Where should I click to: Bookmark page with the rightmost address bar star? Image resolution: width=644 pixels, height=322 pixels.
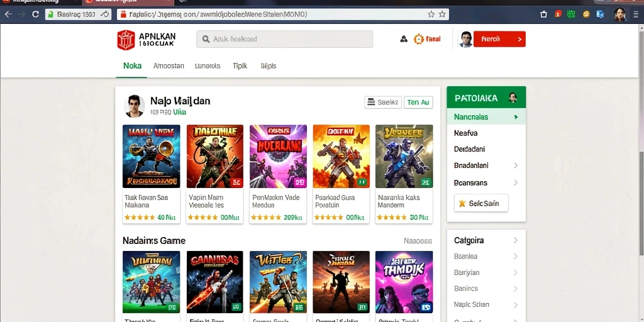click(x=442, y=14)
